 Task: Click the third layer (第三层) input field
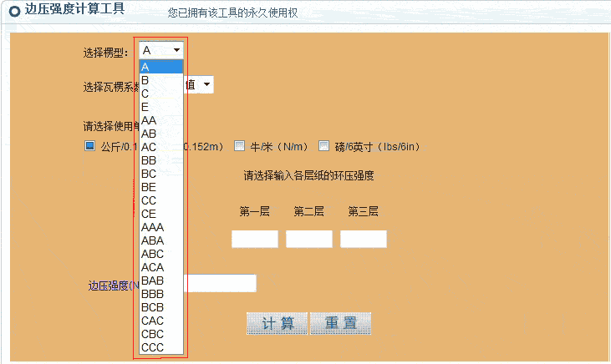pos(363,240)
